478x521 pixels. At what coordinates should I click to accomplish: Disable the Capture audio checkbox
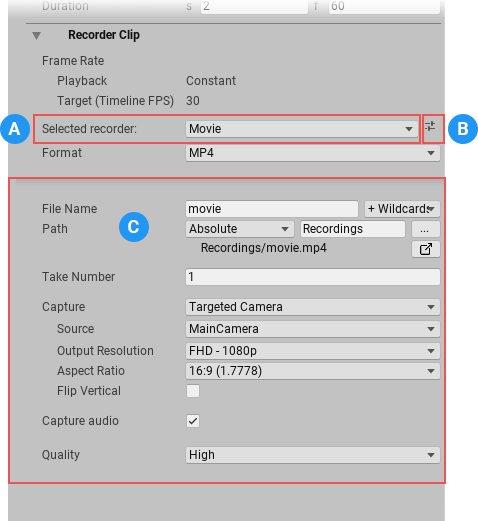pyautogui.click(x=193, y=421)
